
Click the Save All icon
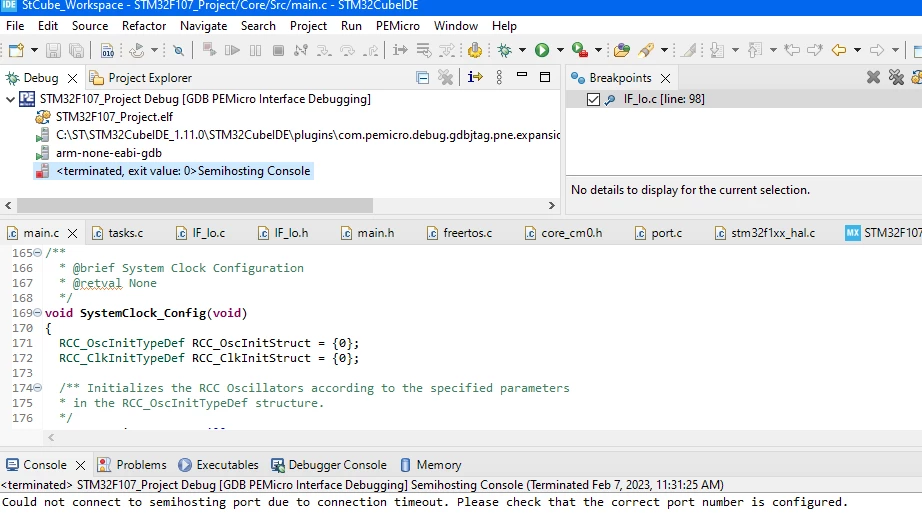pos(76,51)
